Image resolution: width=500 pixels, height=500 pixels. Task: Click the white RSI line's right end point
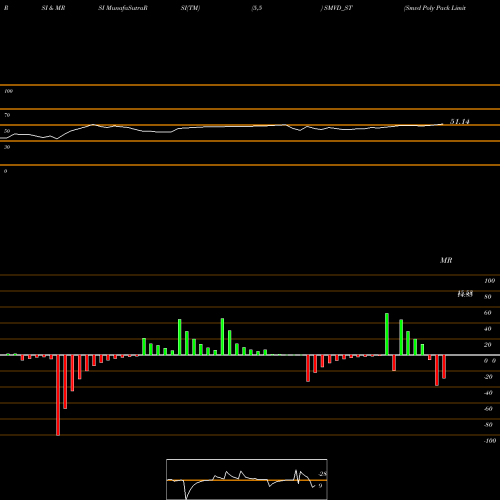click(443, 124)
